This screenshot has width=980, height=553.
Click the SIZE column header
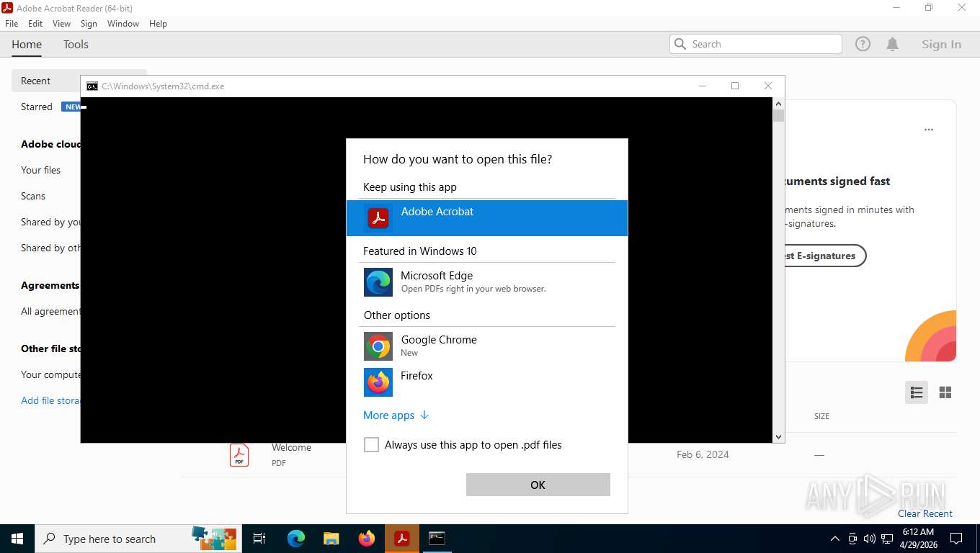click(821, 416)
